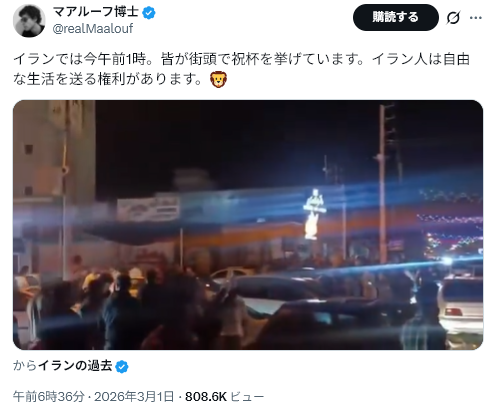Image resolution: width=496 pixels, height=412 pixels.
Task: Click the から label below the video
Action: click(25, 366)
